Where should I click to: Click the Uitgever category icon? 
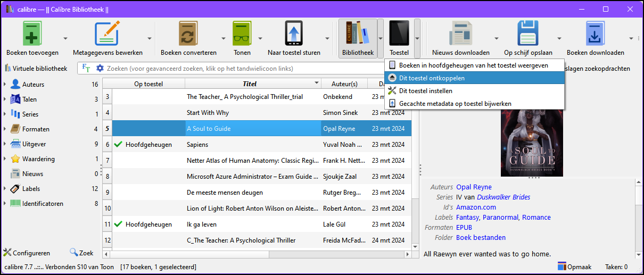[15, 144]
